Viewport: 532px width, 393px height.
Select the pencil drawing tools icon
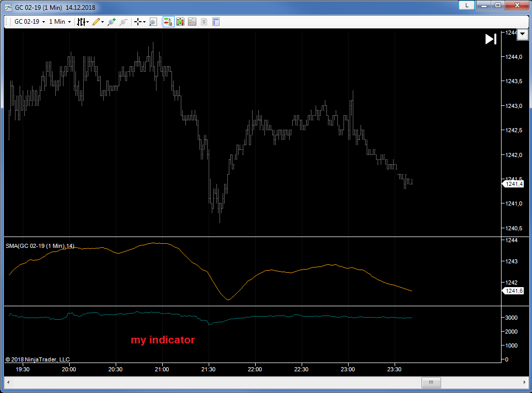click(96, 22)
